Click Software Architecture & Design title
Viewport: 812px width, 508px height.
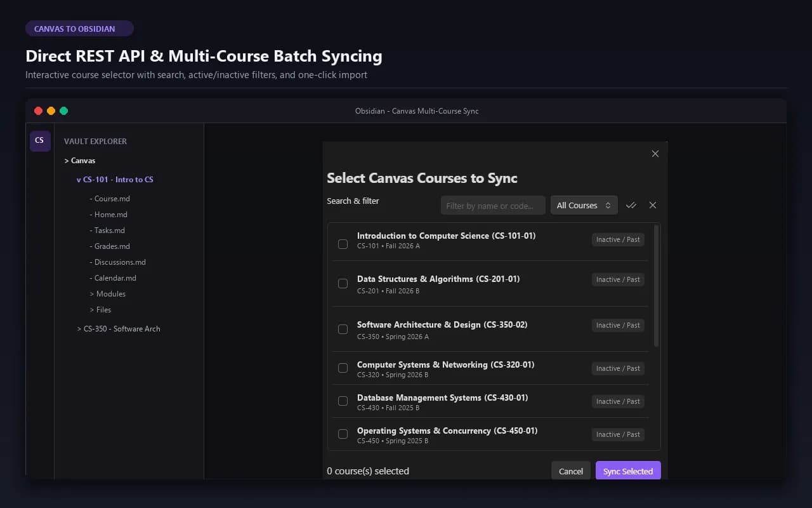[x=442, y=324]
